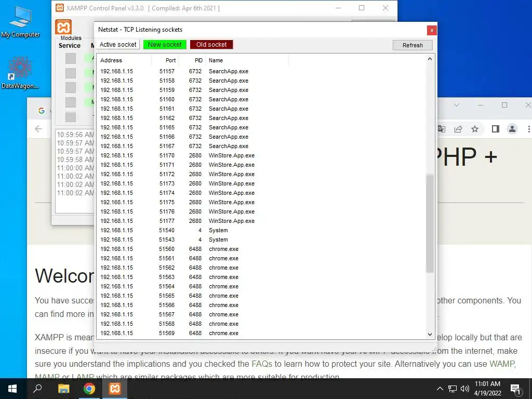
Task: Click port value 51564 in list
Action: tap(167, 286)
